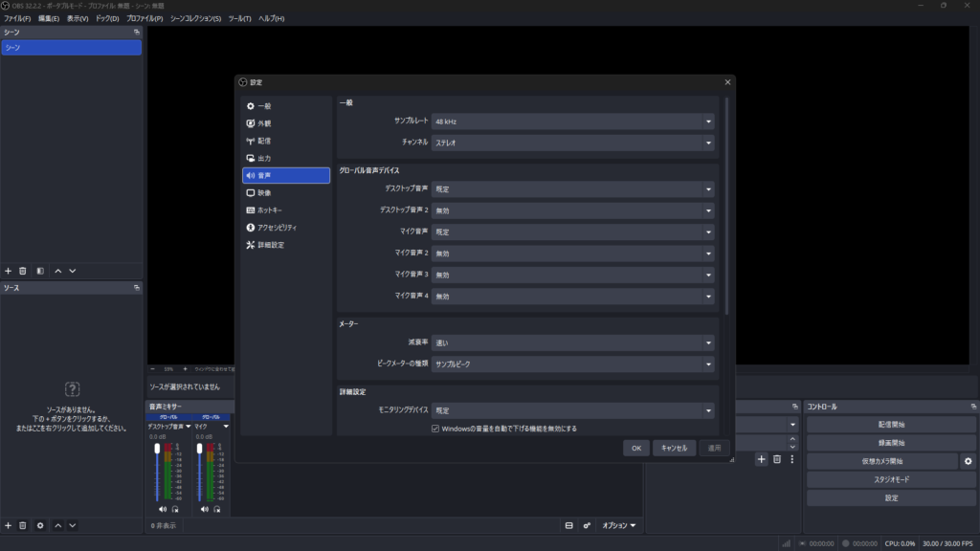Open デスクトップ音声 device dropdown
Viewport: 980px width, 551px height.
[x=572, y=189]
